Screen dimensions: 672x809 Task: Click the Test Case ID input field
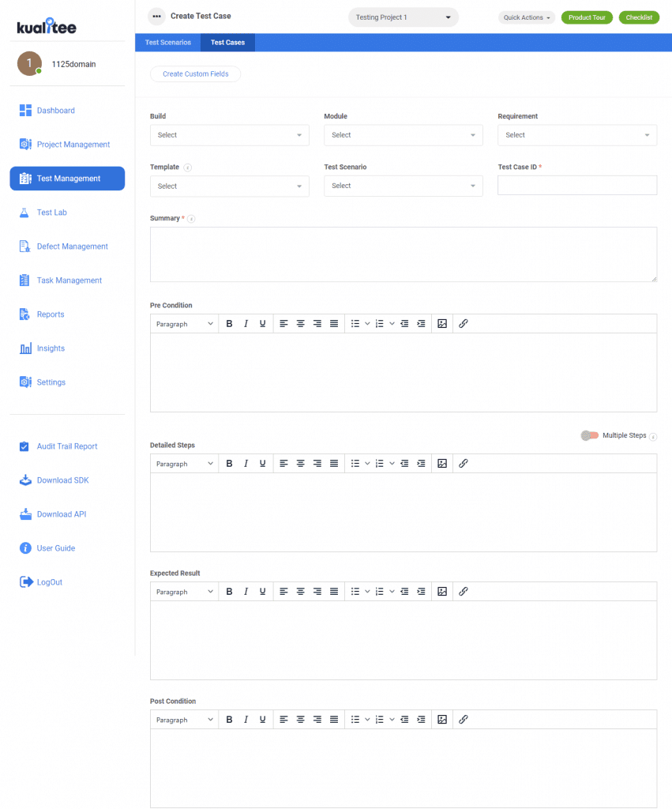pos(577,185)
